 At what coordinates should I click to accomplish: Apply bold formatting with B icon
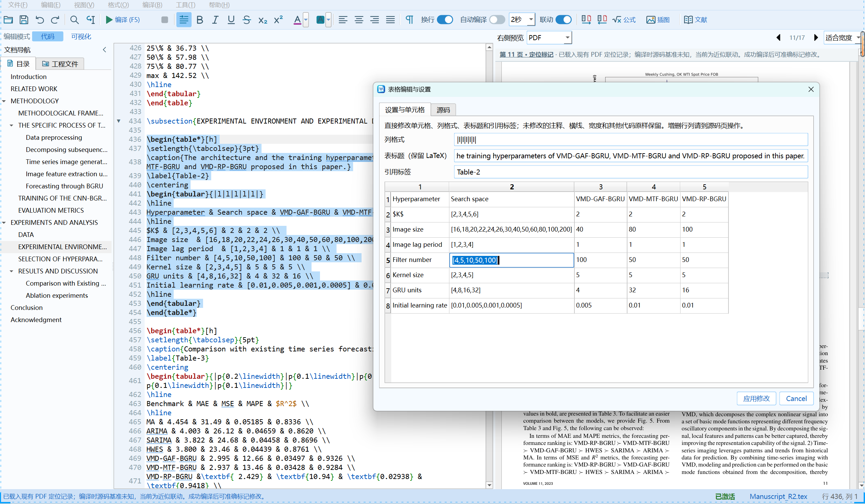pyautogui.click(x=199, y=20)
